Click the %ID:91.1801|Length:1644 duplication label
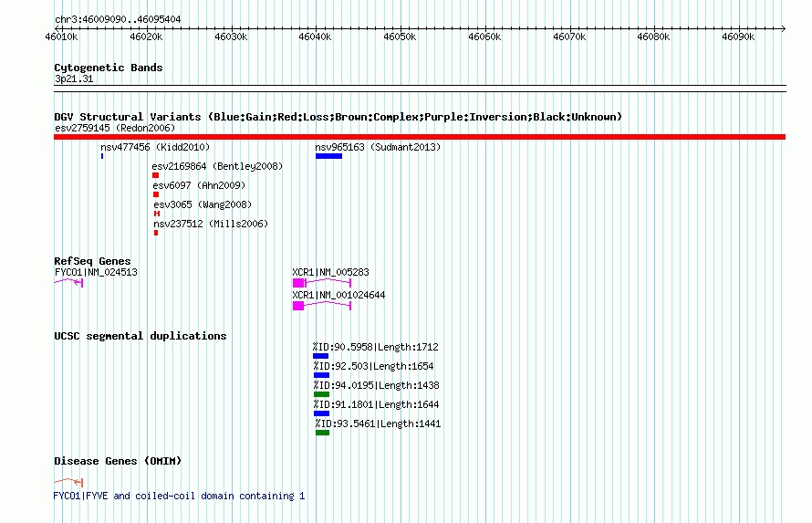The height and width of the screenshot is (523, 812). click(376, 404)
